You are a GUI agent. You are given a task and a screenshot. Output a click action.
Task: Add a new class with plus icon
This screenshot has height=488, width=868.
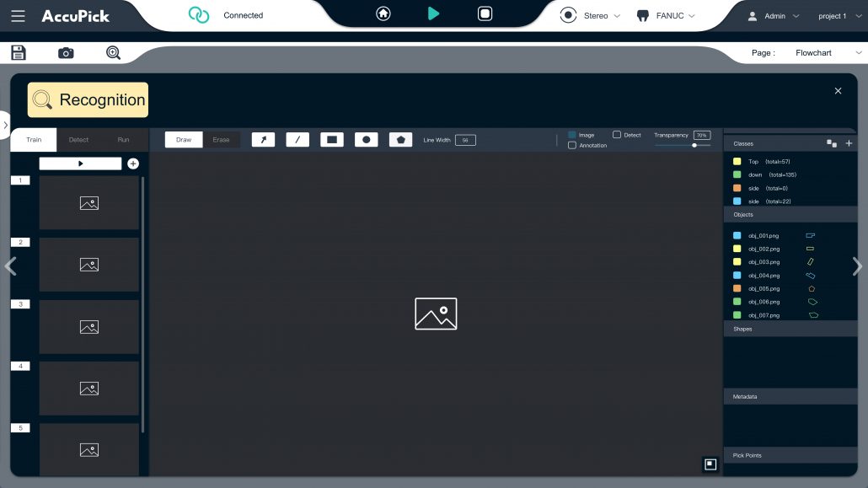pyautogui.click(x=849, y=144)
